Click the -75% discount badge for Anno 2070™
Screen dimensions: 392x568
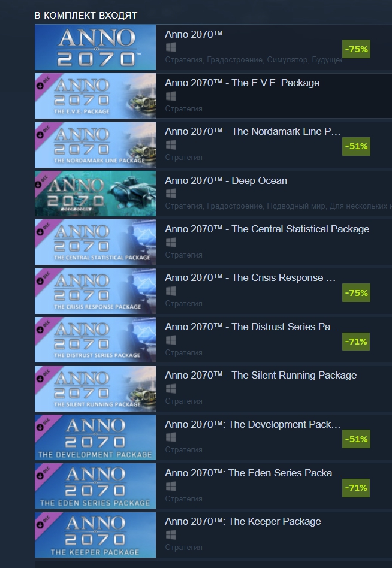pos(356,49)
